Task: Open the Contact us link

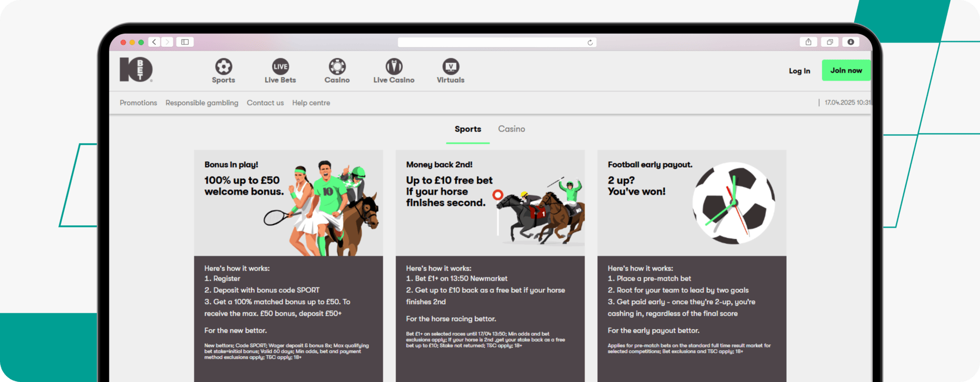Action: tap(265, 103)
